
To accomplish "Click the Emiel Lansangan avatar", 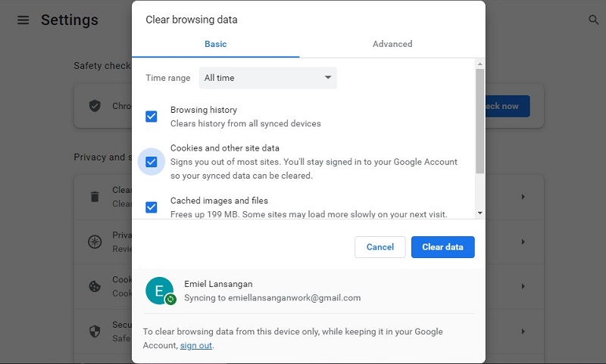I will pos(160,291).
